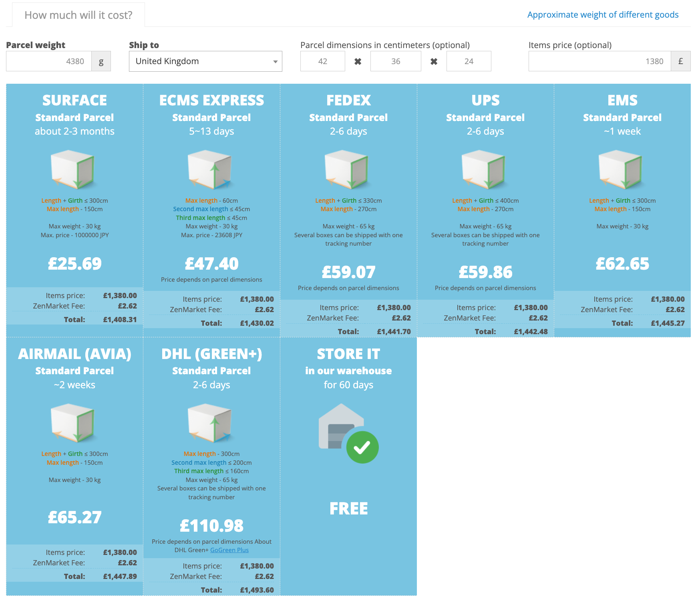
Task: Select the Store It warehouse icon
Action: [x=348, y=433]
